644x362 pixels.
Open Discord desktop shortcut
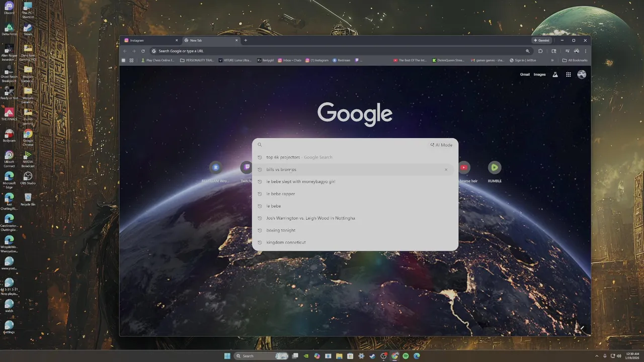[x=9, y=8]
